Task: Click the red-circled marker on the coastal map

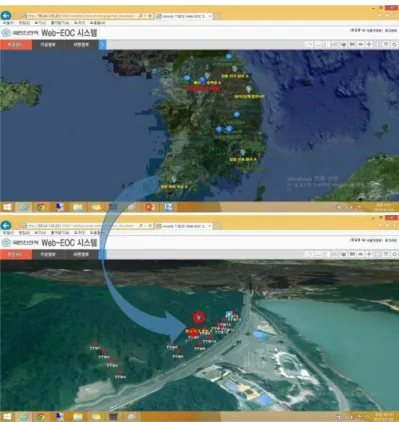Action: pyautogui.click(x=199, y=318)
